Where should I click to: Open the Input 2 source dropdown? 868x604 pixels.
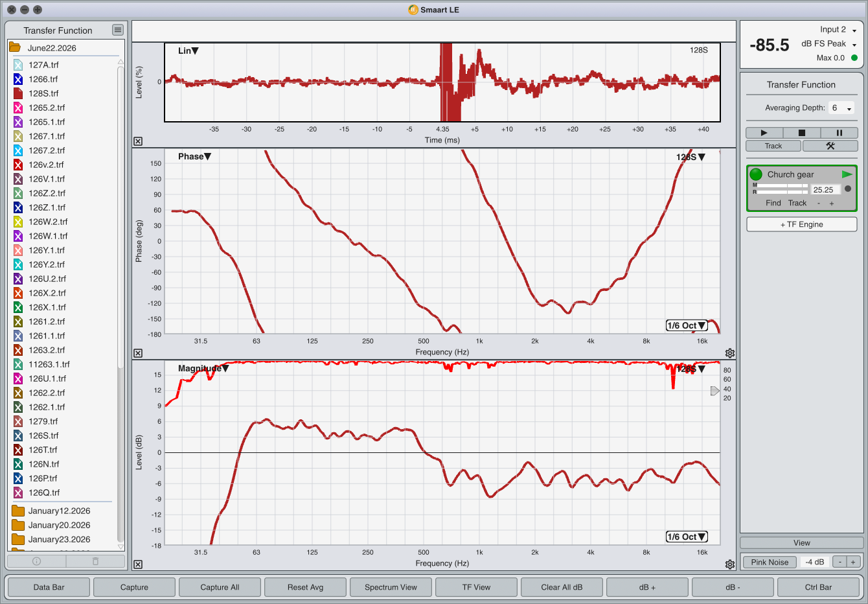(x=838, y=30)
